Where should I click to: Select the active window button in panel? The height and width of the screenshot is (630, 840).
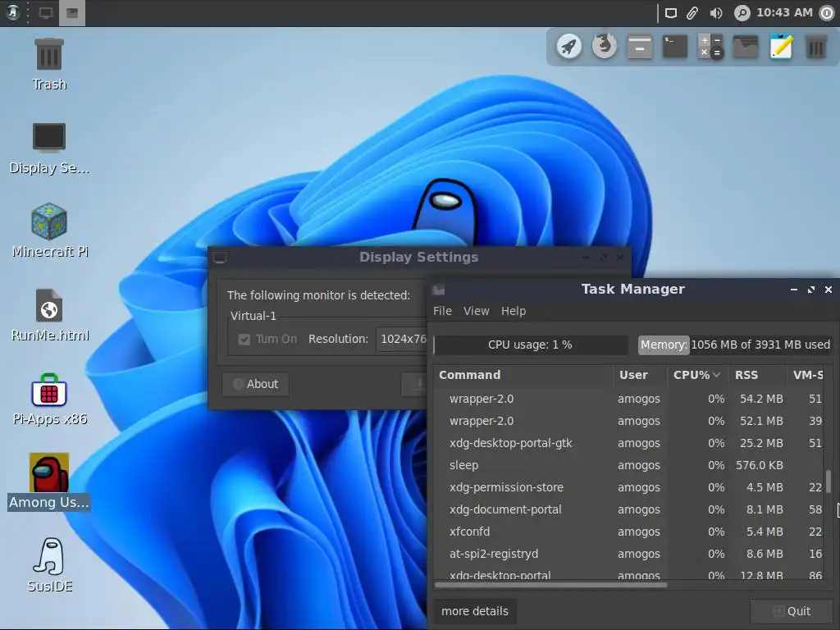pyautogui.click(x=72, y=13)
